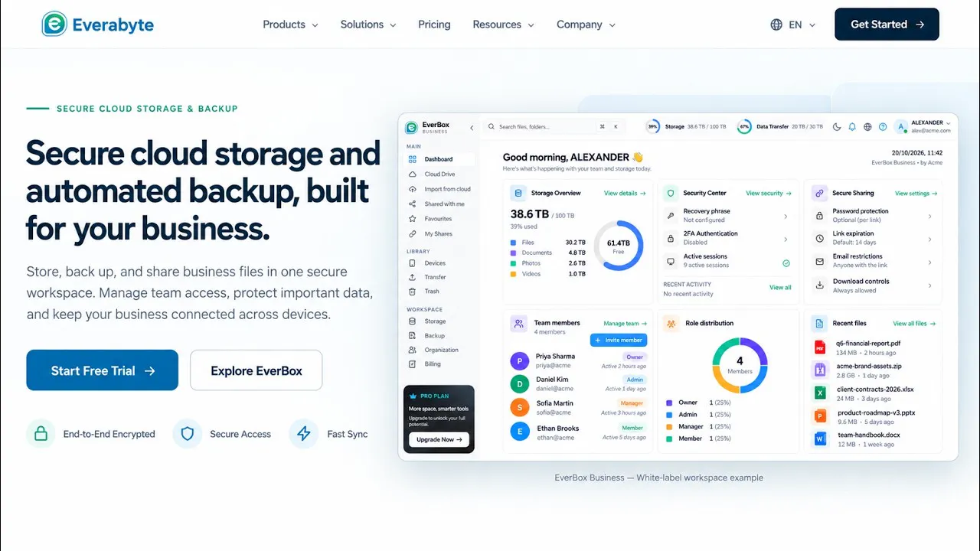Click Upgrade Now in Pro Plan card
The width and height of the screenshot is (980, 551).
coord(439,439)
